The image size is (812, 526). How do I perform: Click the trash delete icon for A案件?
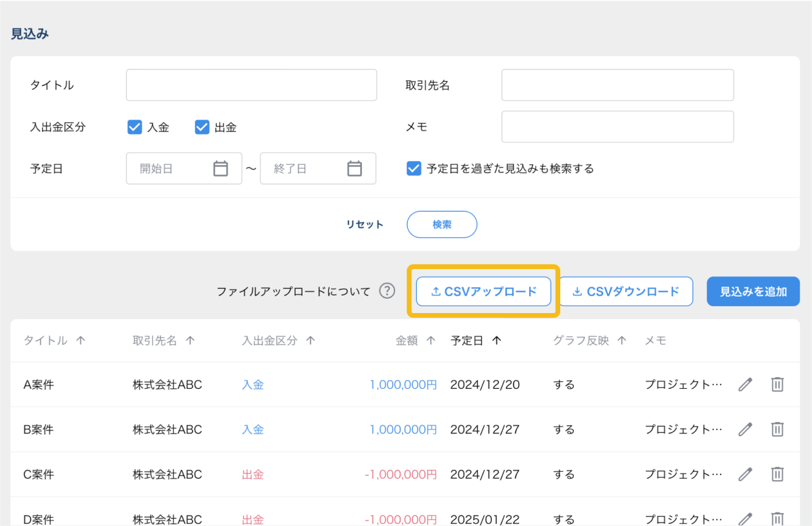777,385
